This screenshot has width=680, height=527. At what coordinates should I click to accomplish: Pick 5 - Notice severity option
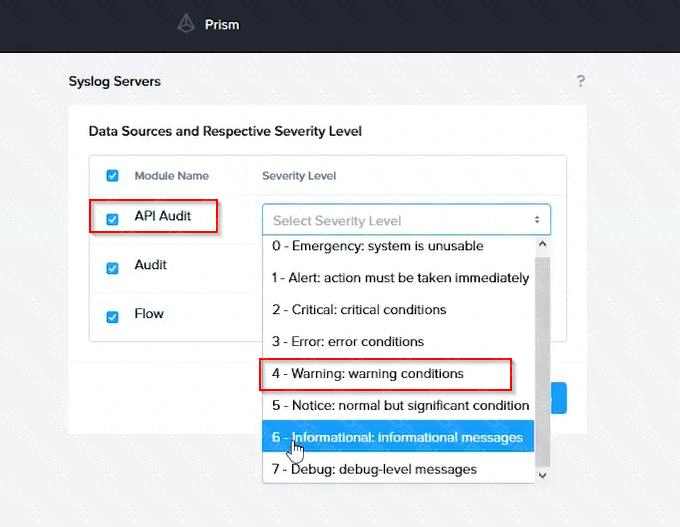(400, 406)
